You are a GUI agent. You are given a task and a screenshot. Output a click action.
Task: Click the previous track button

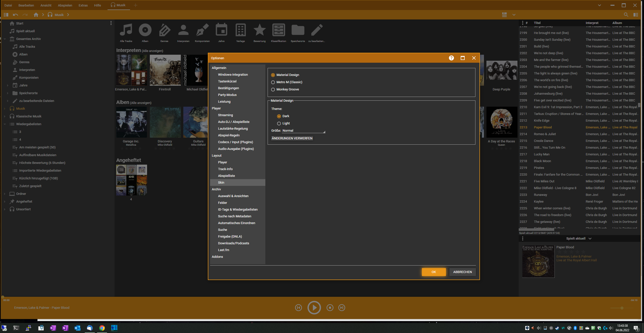click(298, 308)
